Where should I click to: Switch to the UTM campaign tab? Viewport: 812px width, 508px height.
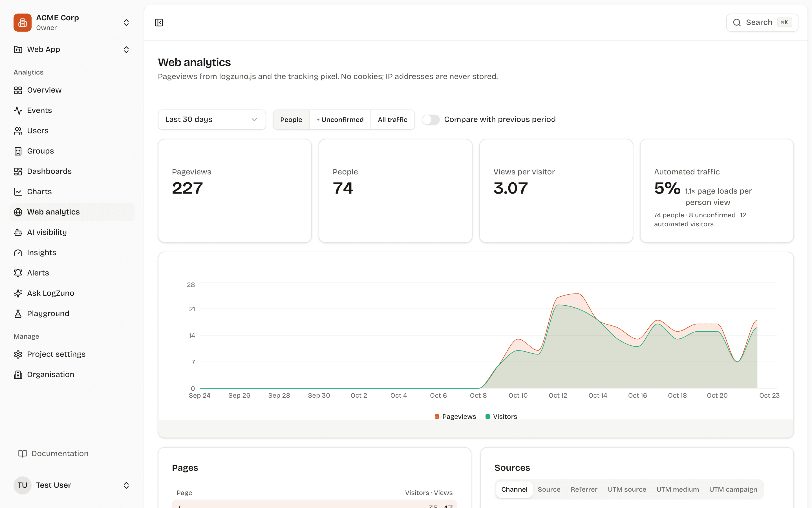[733, 490]
